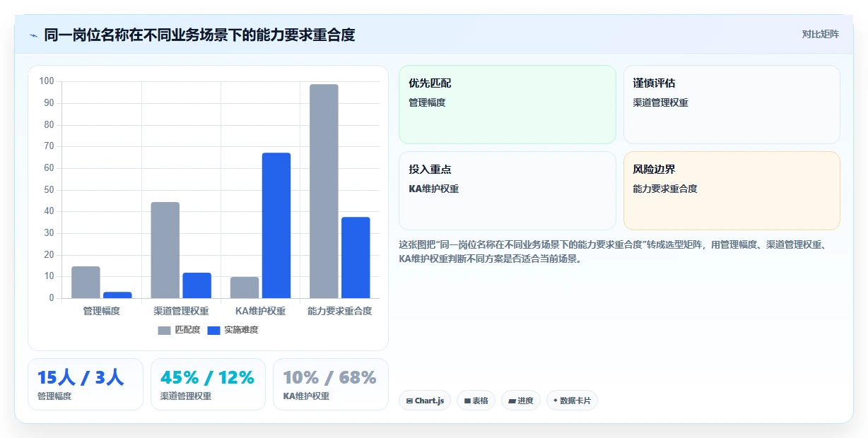Click the 表格 tag icon
The image size is (868, 438).
(467, 401)
